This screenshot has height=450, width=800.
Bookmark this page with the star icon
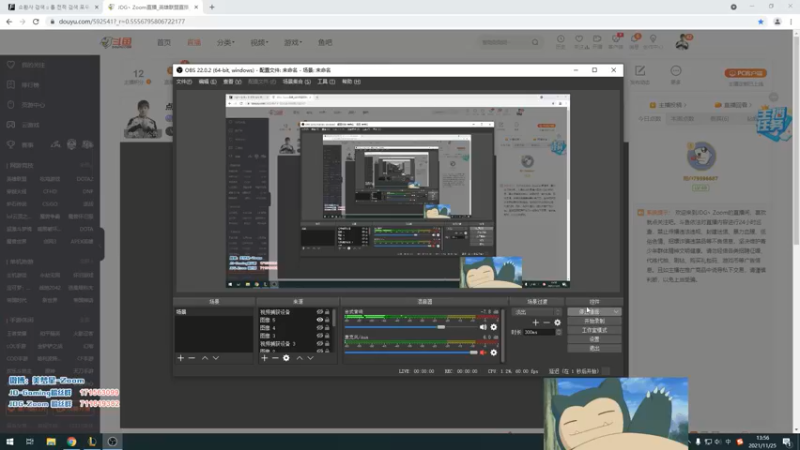760,21
